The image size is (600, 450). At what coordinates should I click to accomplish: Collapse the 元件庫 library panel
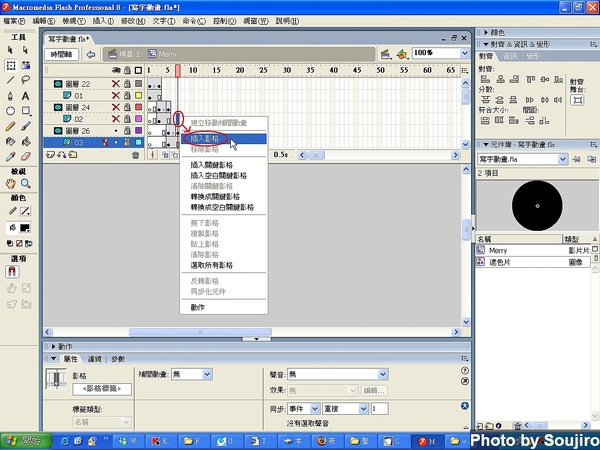486,145
